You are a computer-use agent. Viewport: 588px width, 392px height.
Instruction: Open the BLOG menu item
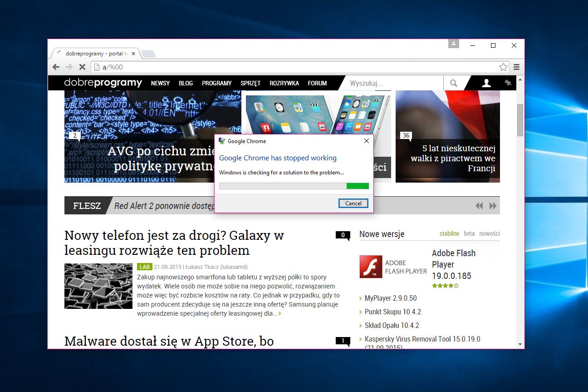click(186, 83)
